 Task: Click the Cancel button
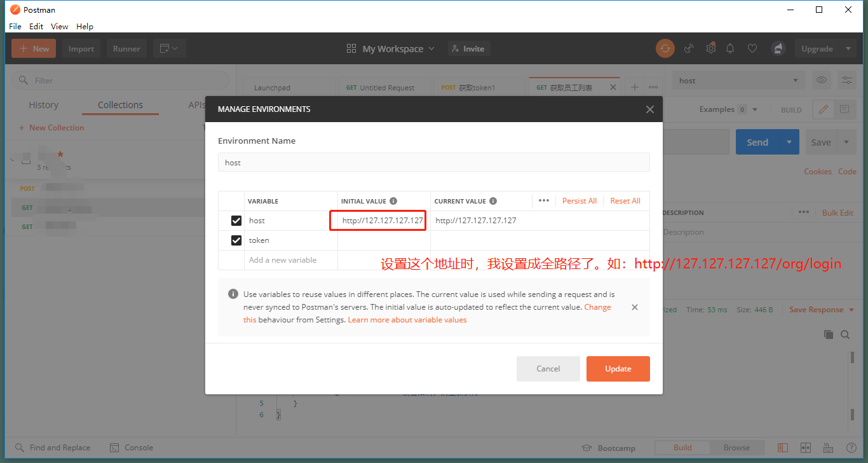point(548,369)
